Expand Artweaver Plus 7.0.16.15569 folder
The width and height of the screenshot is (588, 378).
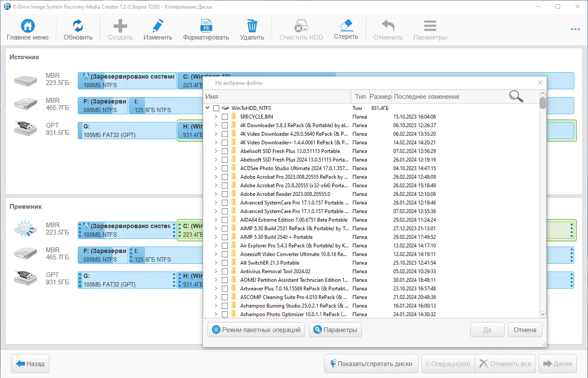pos(216,289)
